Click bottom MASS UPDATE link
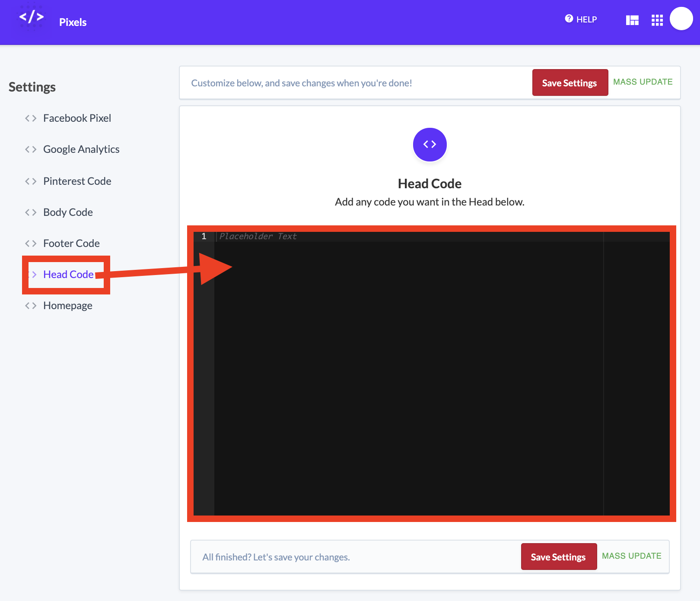 click(631, 556)
